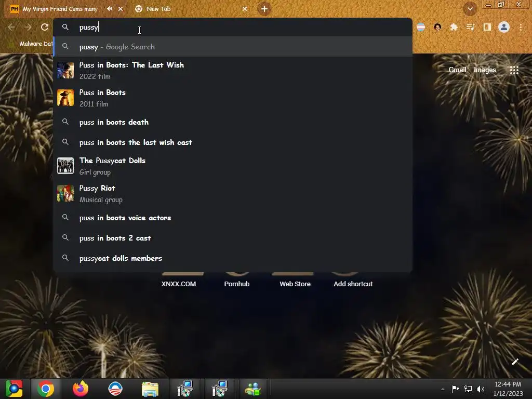Close the New Tab tab
The height and width of the screenshot is (399, 532).
coord(245,9)
